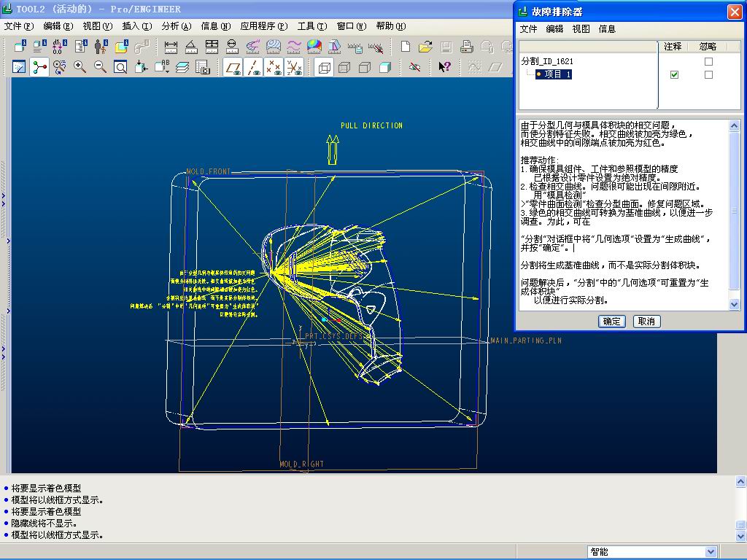Close the 故障排除器 dialog
Screen dimensions: 747x560
click(x=735, y=12)
